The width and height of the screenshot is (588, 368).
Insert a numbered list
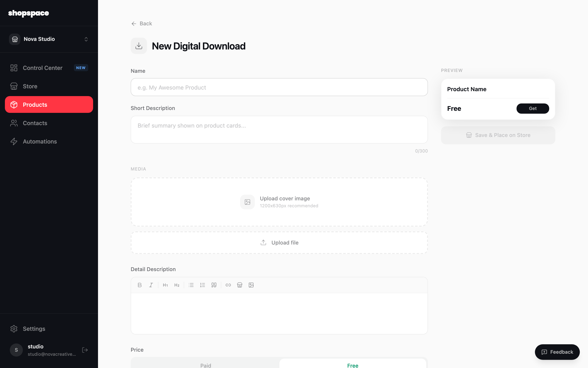coord(202,285)
